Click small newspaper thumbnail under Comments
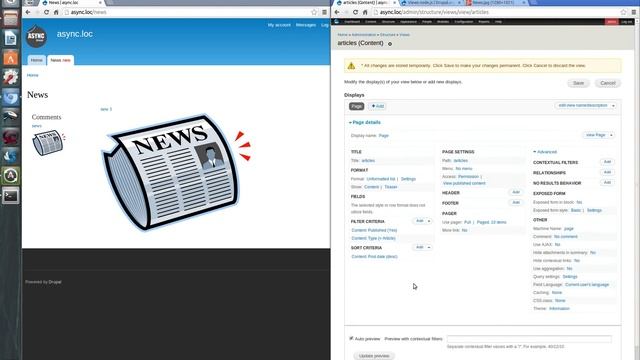The width and height of the screenshot is (640, 360). (x=49, y=142)
